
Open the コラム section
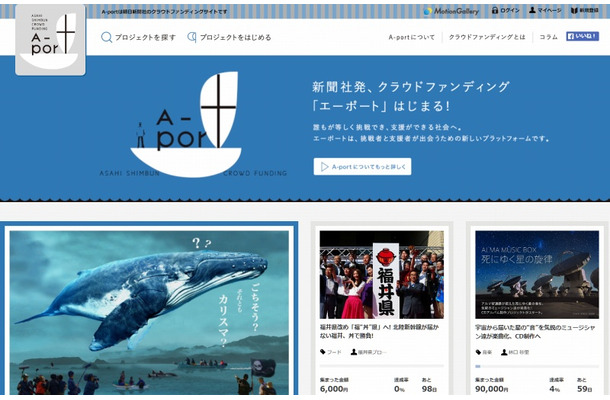(x=548, y=37)
